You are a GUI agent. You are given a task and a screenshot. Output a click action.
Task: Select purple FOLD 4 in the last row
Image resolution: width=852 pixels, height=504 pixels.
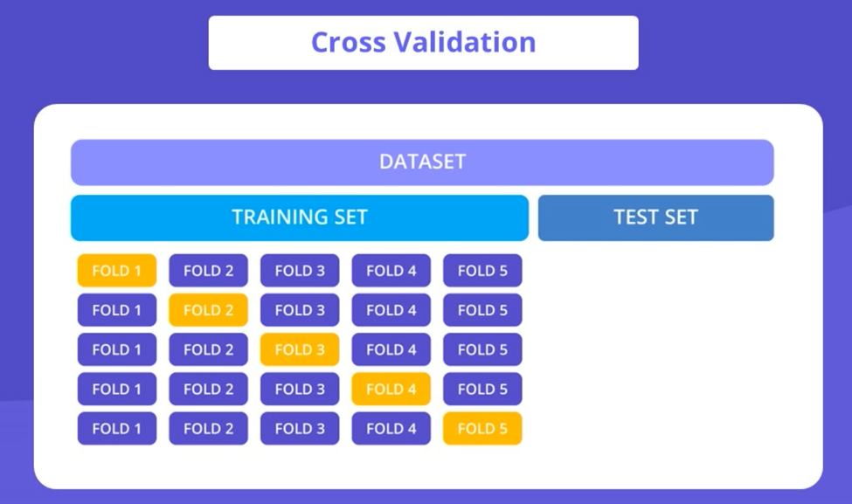coord(391,429)
